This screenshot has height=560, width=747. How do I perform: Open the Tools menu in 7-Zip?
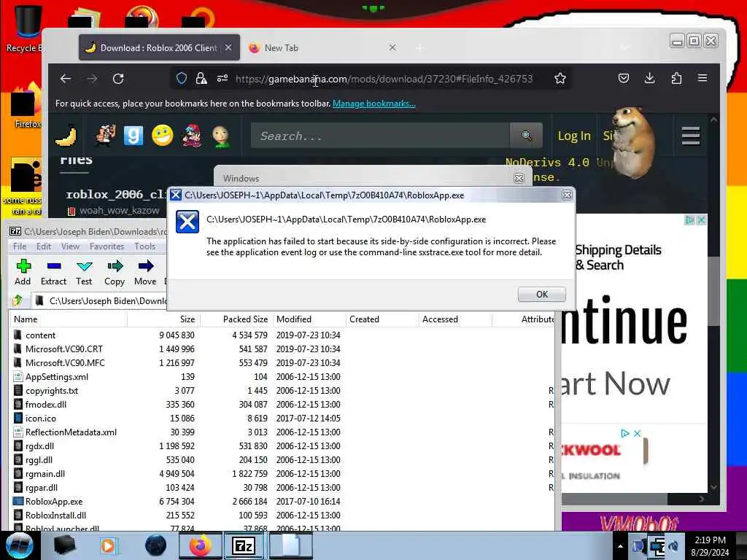(x=145, y=246)
